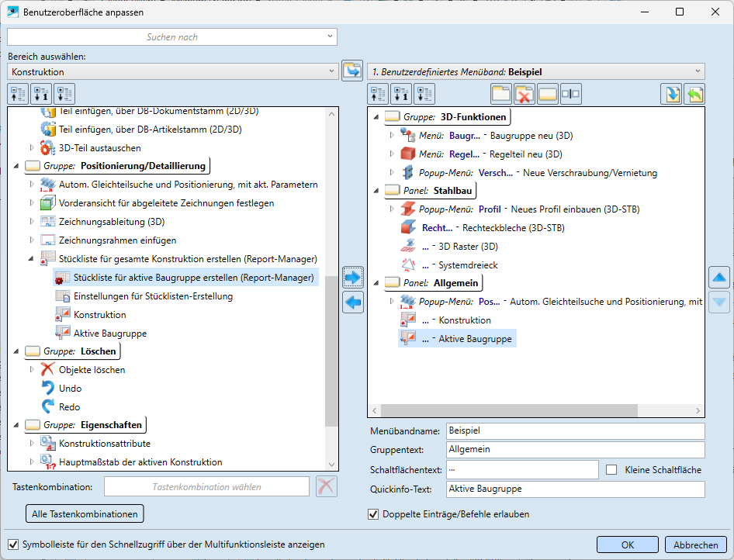Click the Alle Tastenkombinationen button

[x=85, y=513]
